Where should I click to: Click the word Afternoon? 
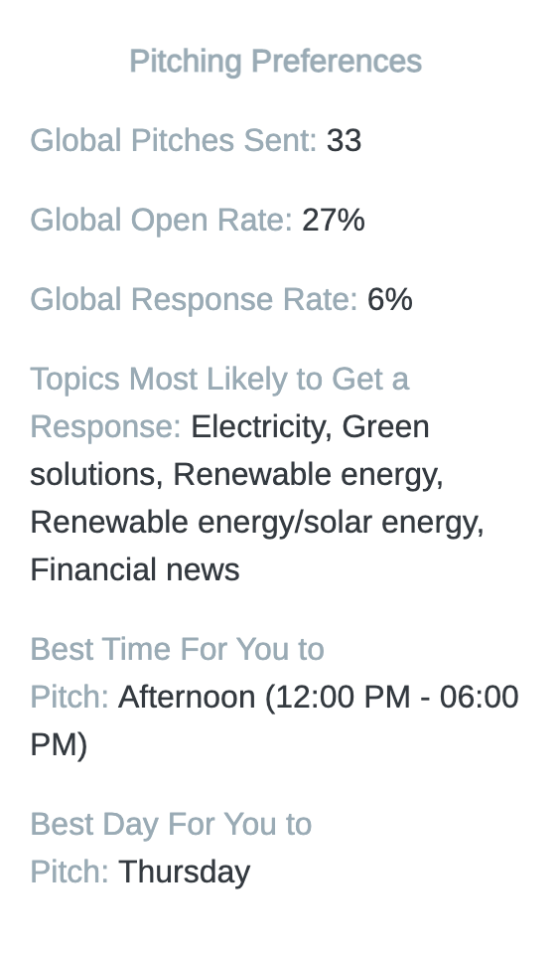pyautogui.click(x=187, y=698)
